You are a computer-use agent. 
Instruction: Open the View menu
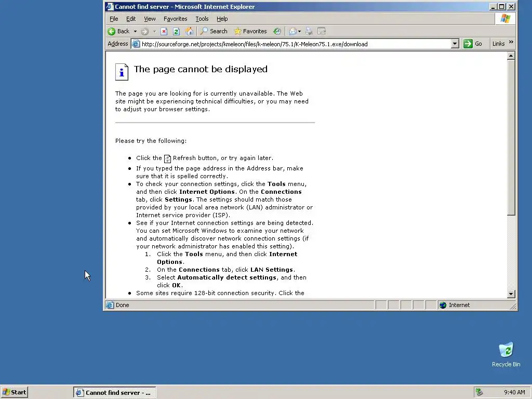(150, 19)
